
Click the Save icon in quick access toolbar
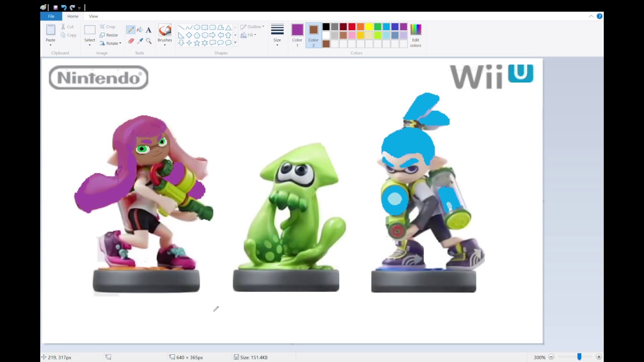(x=55, y=8)
